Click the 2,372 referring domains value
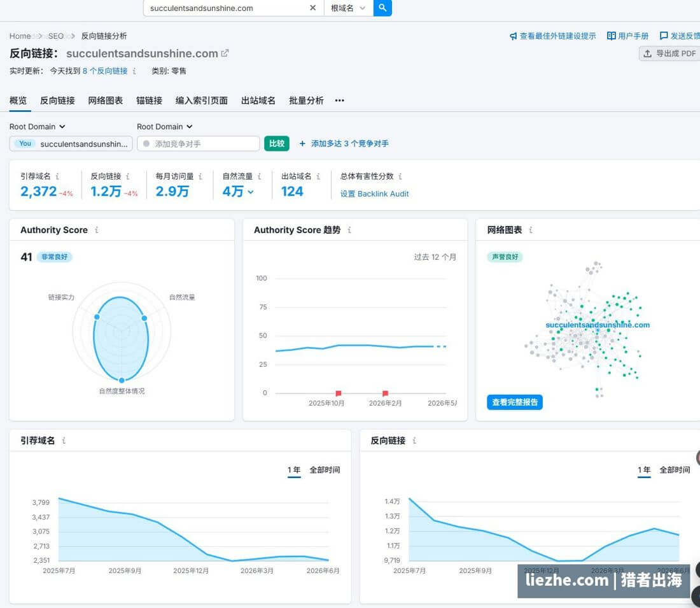Image resolution: width=700 pixels, height=608 pixels. point(38,192)
